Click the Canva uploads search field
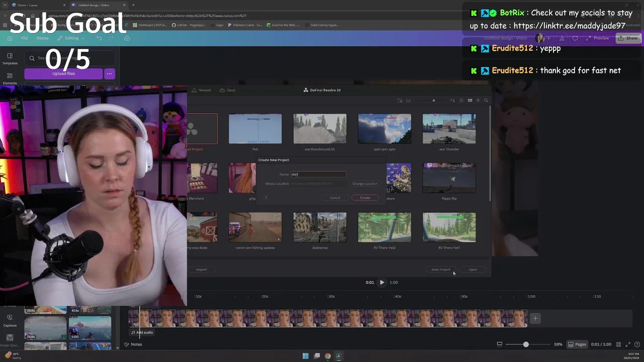The image size is (644, 362). coord(69,58)
